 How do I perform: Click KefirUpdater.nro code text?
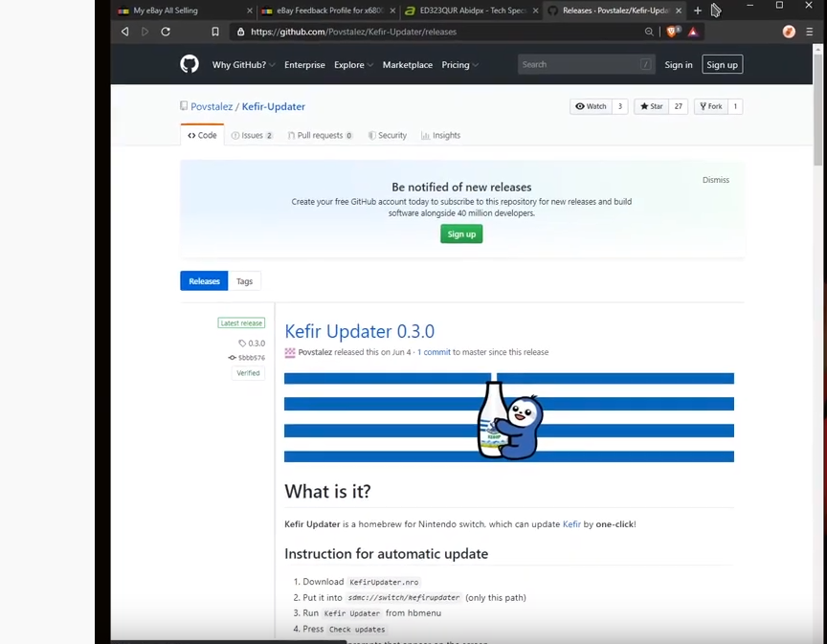[x=384, y=583]
